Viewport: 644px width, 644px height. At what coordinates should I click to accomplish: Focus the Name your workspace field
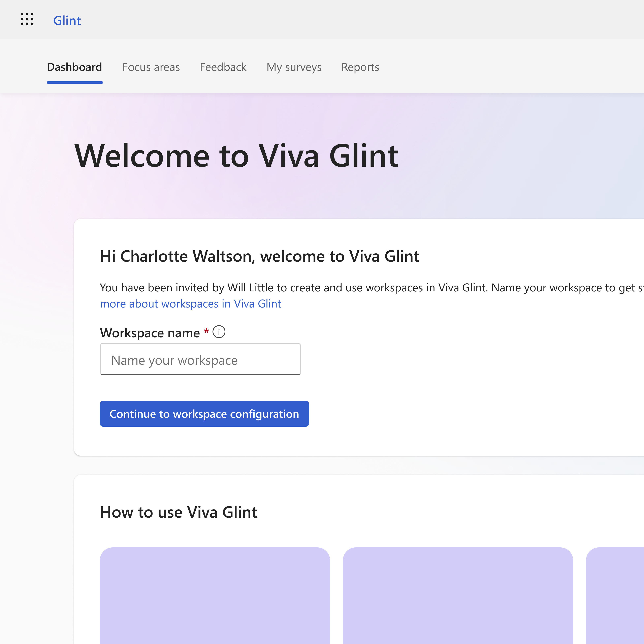(x=200, y=359)
